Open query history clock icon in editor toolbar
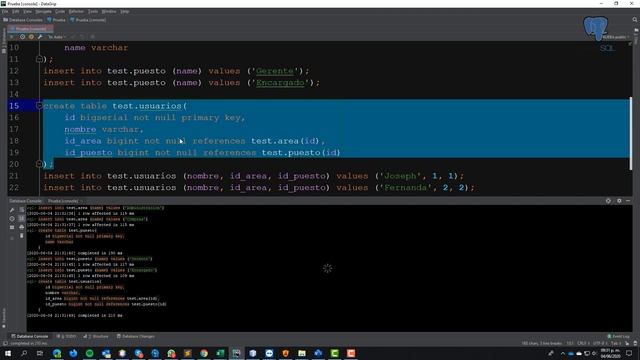Screen dimensions: 640x360 (22, 37)
